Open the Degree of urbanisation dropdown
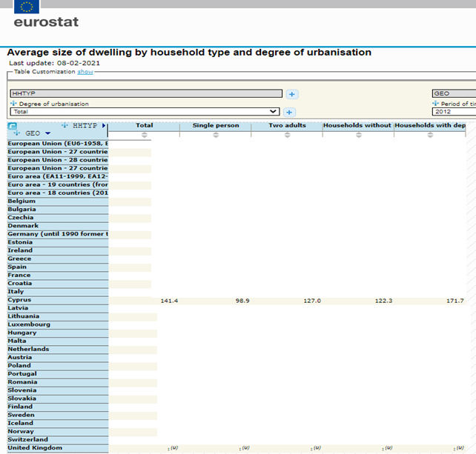This screenshot has width=476, height=454. pyautogui.click(x=145, y=112)
